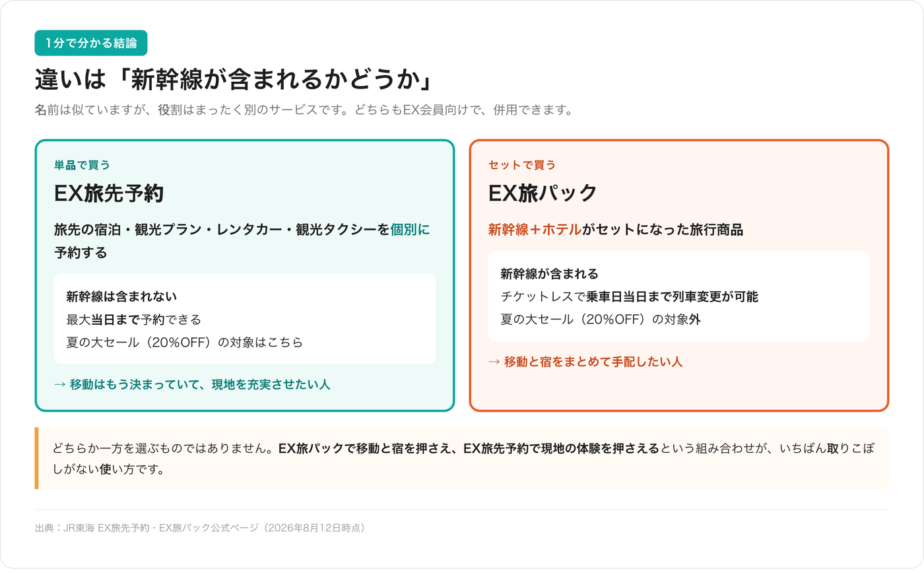Click '→ 移動と宿をまとめて手配したい人'
The width and height of the screenshot is (924, 573).
[x=585, y=362]
